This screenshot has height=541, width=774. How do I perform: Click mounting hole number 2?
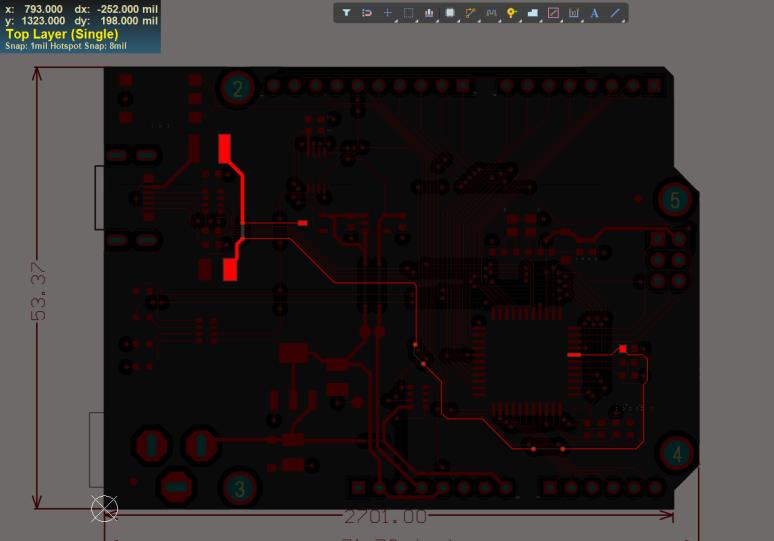click(238, 89)
